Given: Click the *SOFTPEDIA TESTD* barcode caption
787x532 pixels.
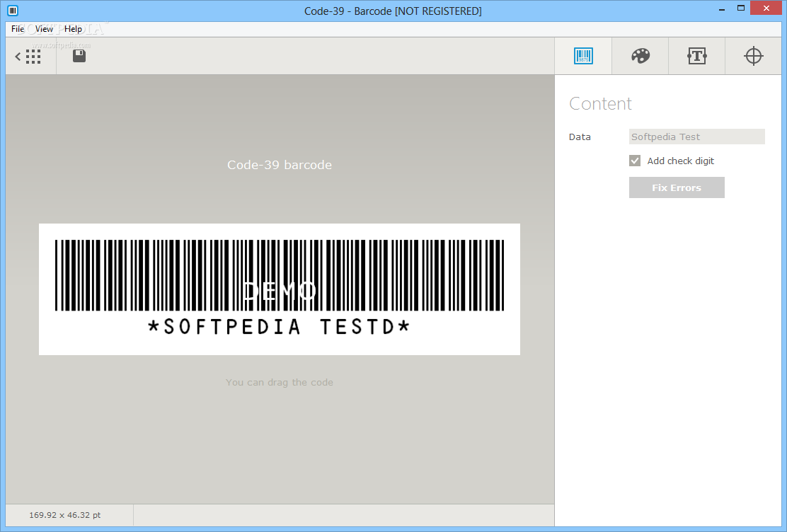Looking at the screenshot, I should (x=279, y=327).
